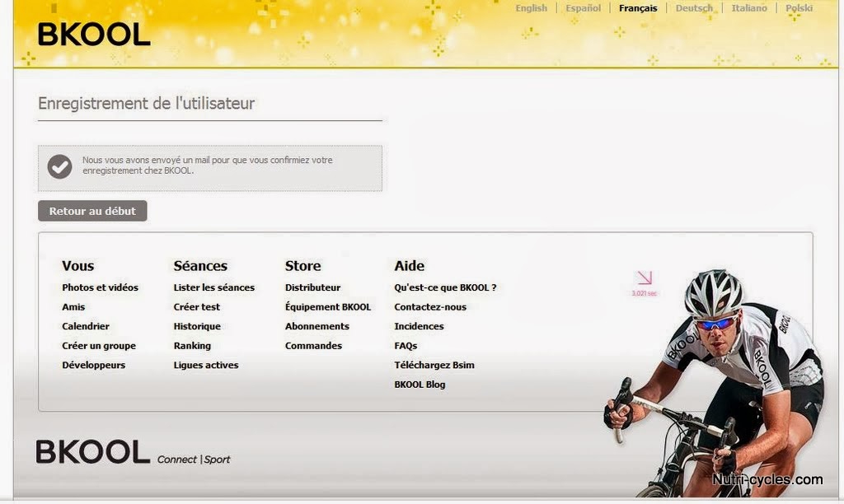844x504 pixels.
Task: Click the Vous section heading
Action: [x=78, y=266]
